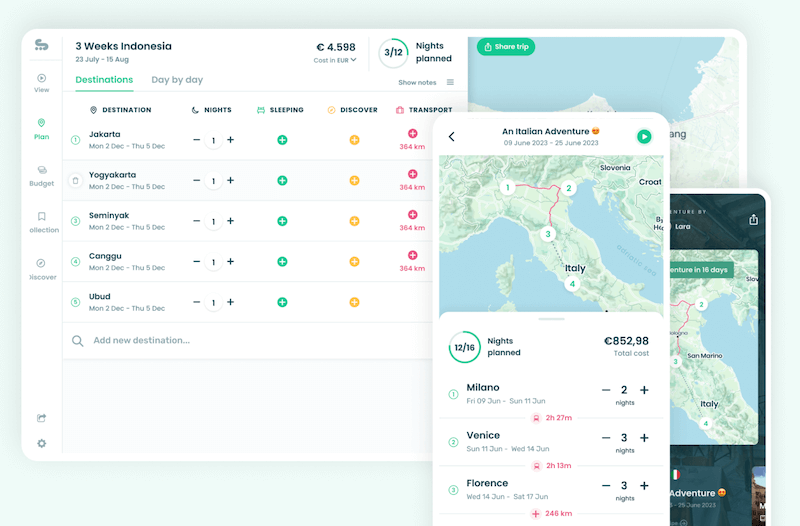This screenshot has height=526, width=800.
Task: Click map marker 4 on Italy map
Action: pyautogui.click(x=572, y=284)
